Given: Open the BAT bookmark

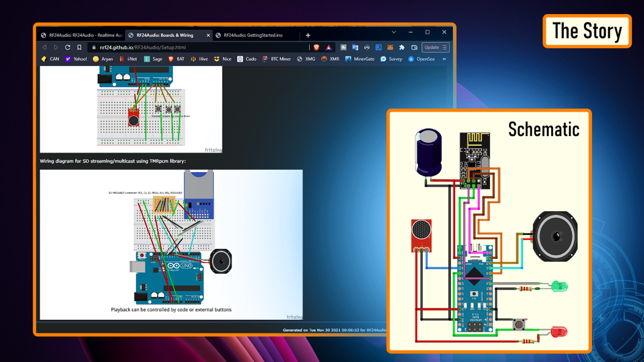Looking at the screenshot, I should (177, 59).
